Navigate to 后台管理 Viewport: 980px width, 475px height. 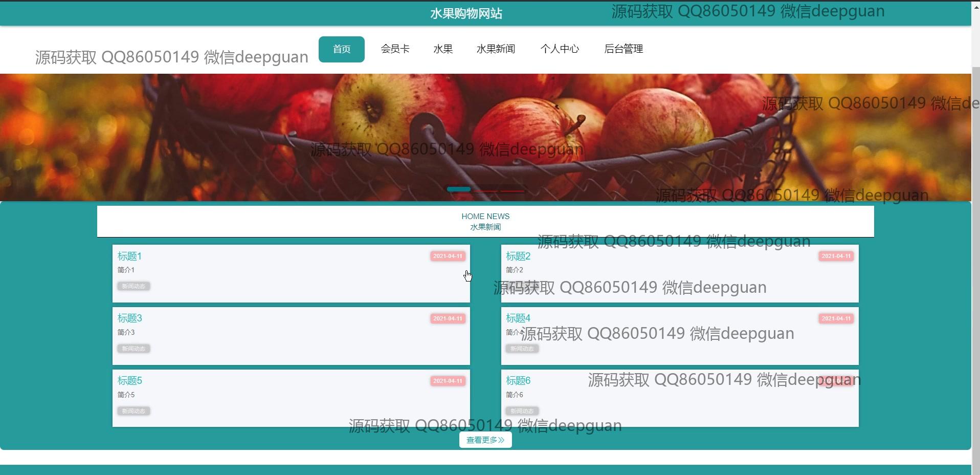click(x=623, y=49)
